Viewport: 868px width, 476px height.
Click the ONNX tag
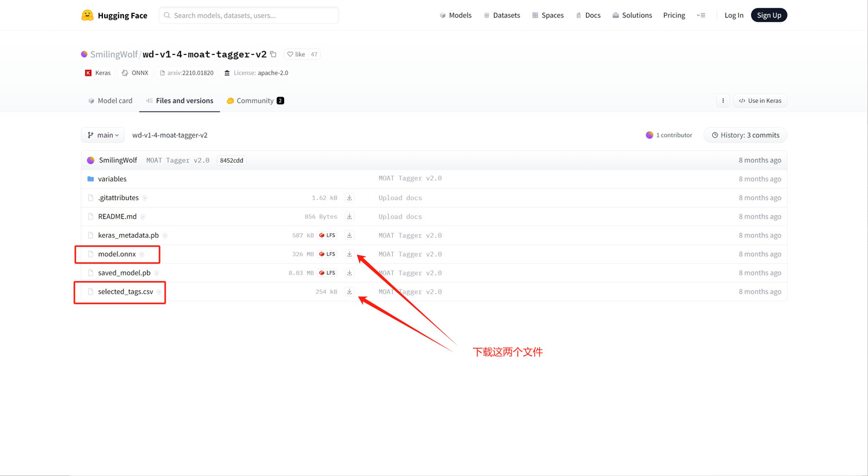(135, 73)
